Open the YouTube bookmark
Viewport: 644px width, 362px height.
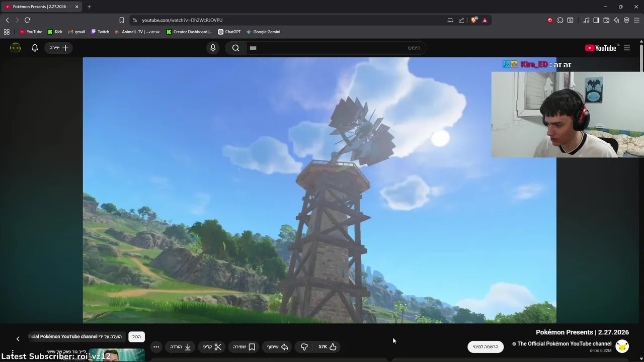pos(31,32)
